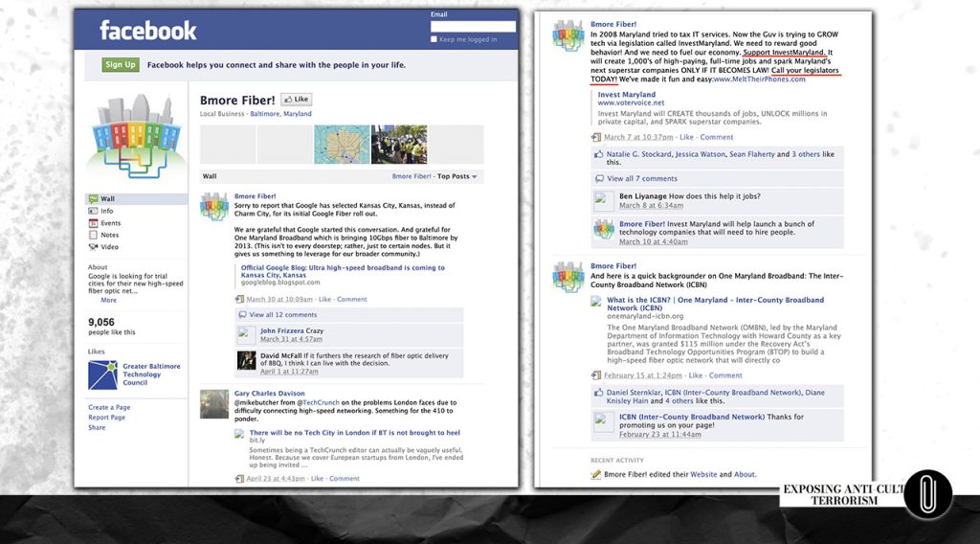This screenshot has height=544, width=980.
Task: Like the Bmore Fiber! page
Action: click(297, 100)
